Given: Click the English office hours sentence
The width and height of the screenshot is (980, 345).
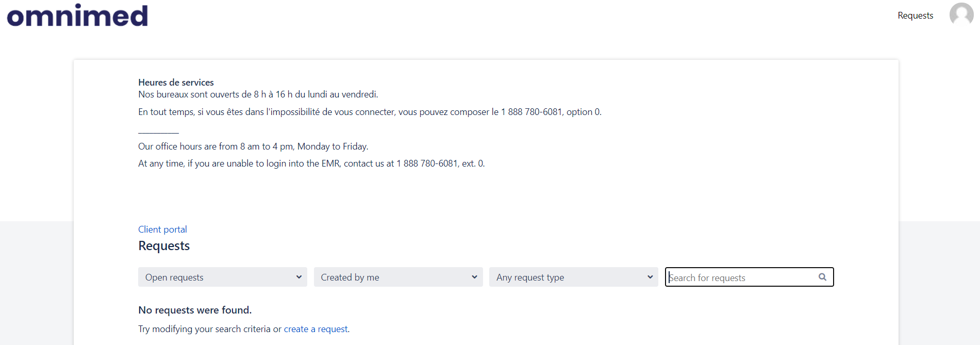Looking at the screenshot, I should tap(253, 146).
